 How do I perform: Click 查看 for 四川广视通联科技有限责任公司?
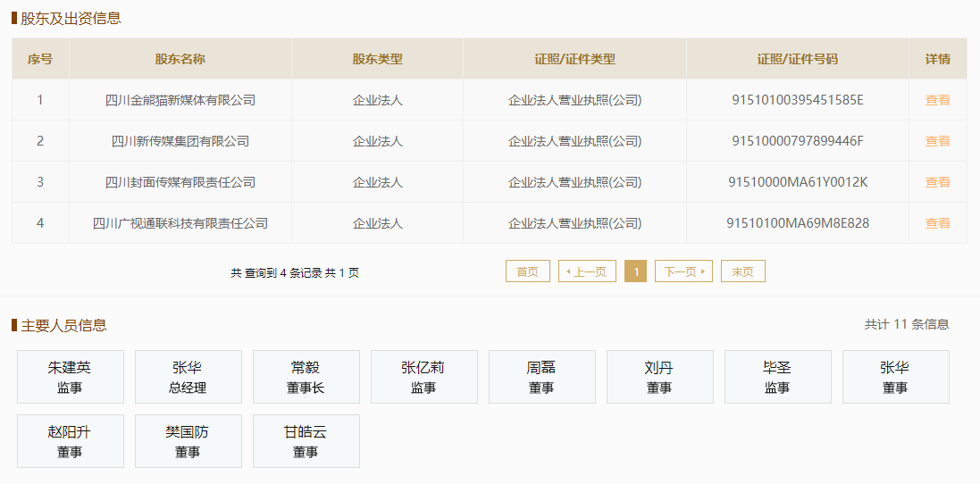(x=937, y=223)
